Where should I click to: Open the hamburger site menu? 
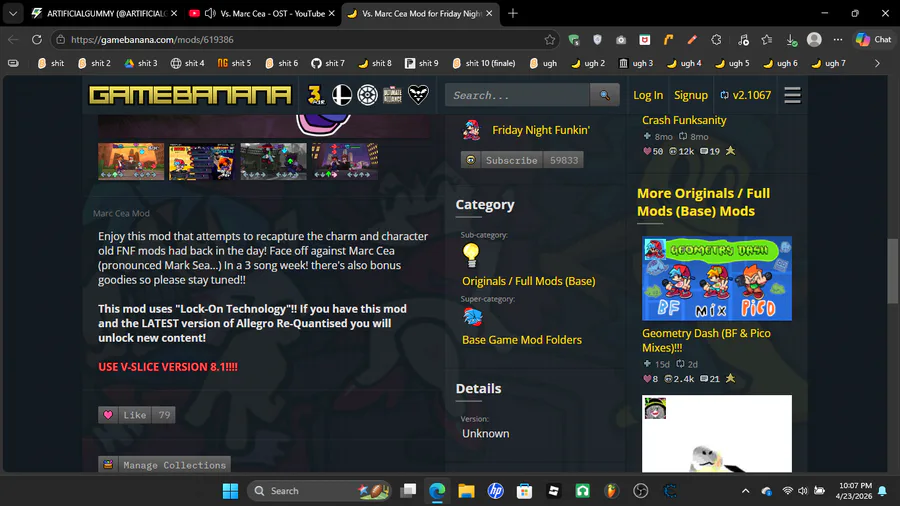pyautogui.click(x=792, y=95)
